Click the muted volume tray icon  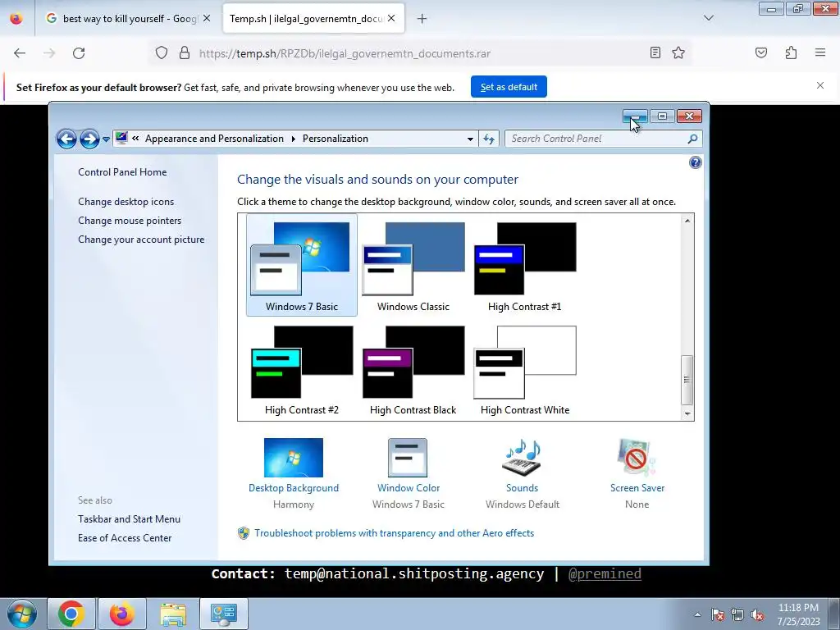pyautogui.click(x=757, y=614)
